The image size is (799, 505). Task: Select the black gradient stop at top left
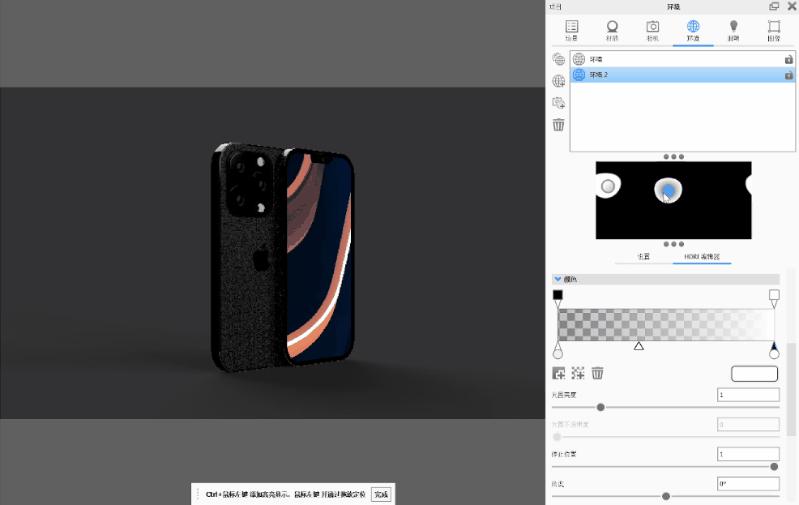[558, 295]
